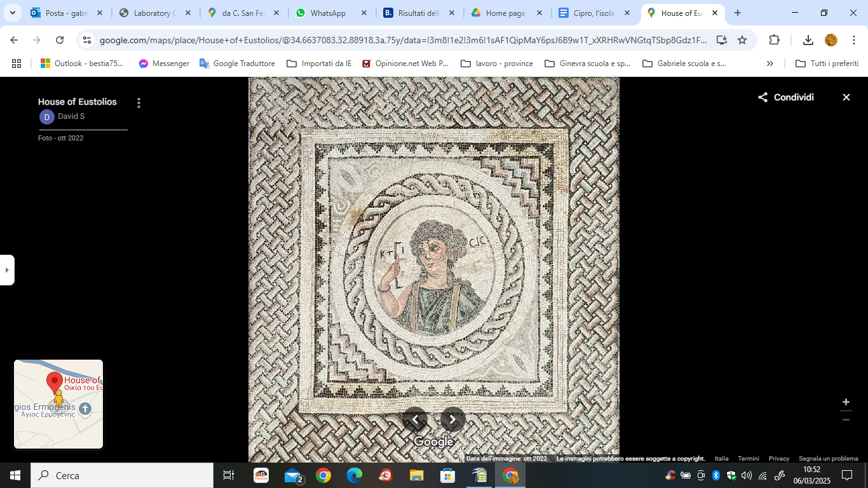Image resolution: width=868 pixels, height=488 pixels.
Task: Open Task View on the taskbar
Action: tap(229, 475)
